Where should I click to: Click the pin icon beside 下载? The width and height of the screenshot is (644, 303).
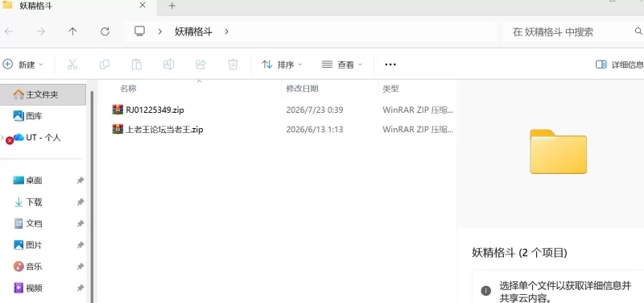click(80, 201)
